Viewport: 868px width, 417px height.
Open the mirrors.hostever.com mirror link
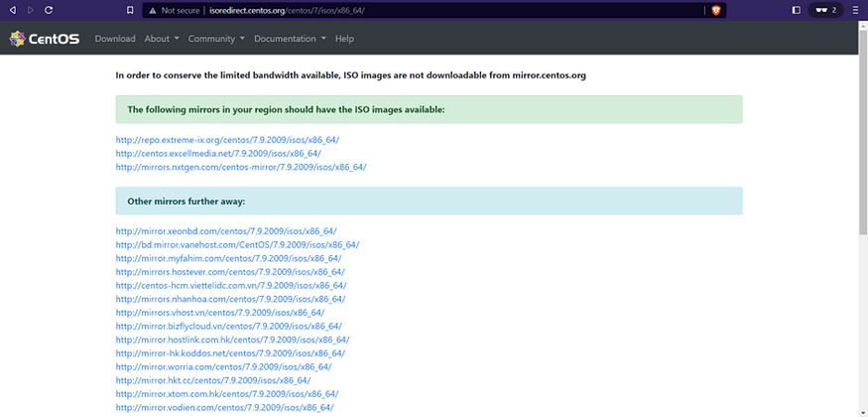(230, 272)
